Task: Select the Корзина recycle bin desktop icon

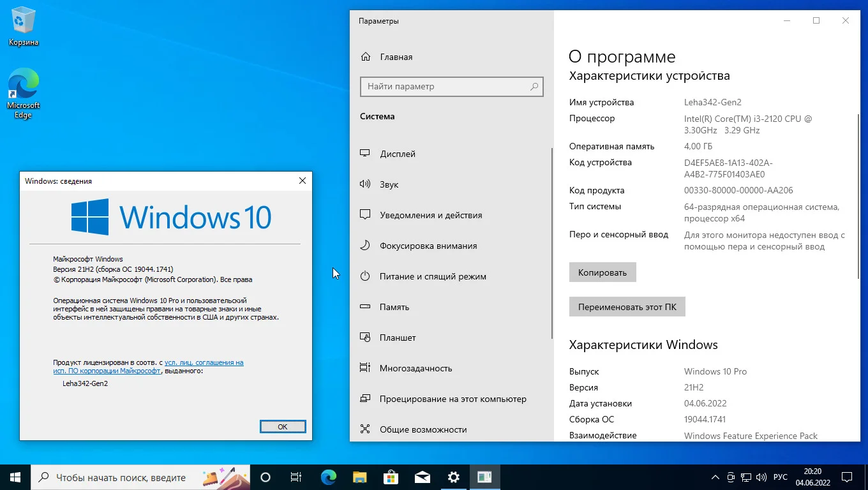Action: tap(24, 27)
